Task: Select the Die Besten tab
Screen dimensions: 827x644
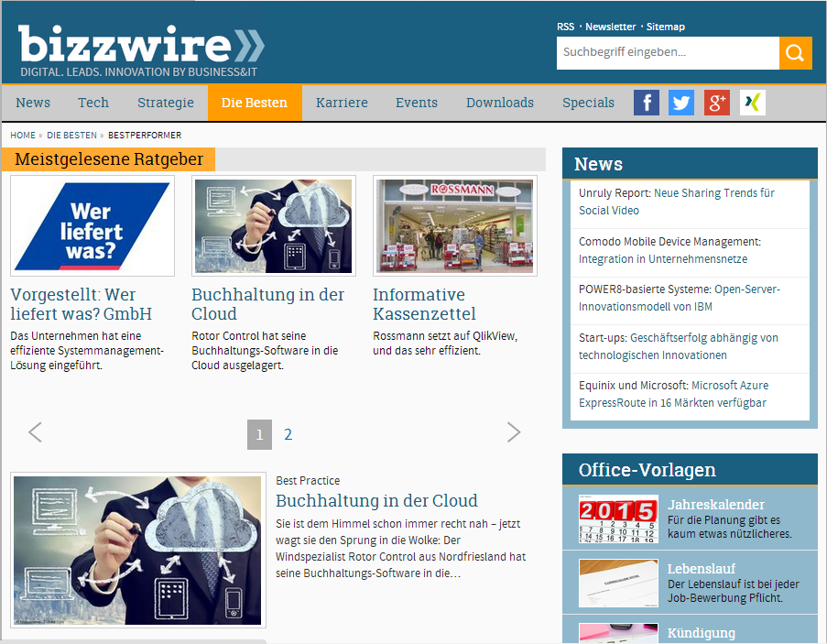Action: (255, 103)
